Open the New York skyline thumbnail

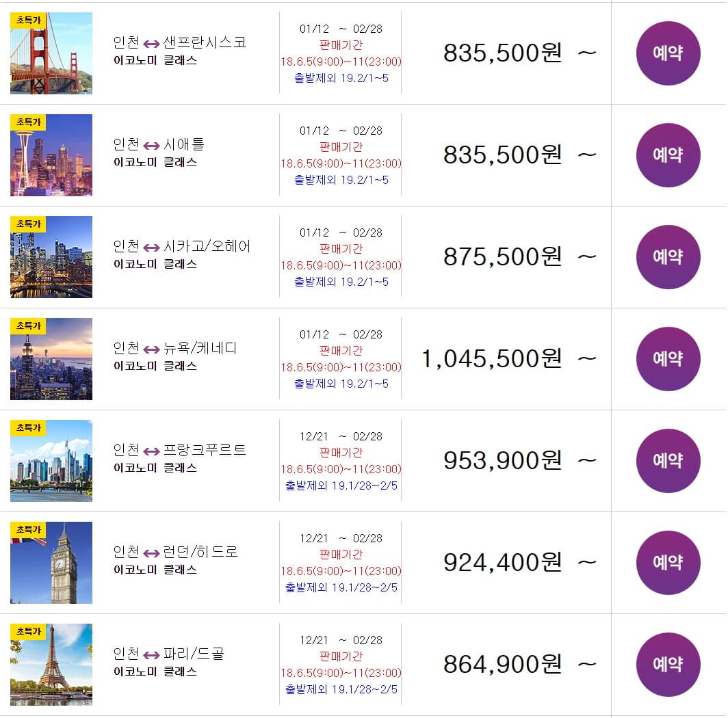[x=51, y=359]
